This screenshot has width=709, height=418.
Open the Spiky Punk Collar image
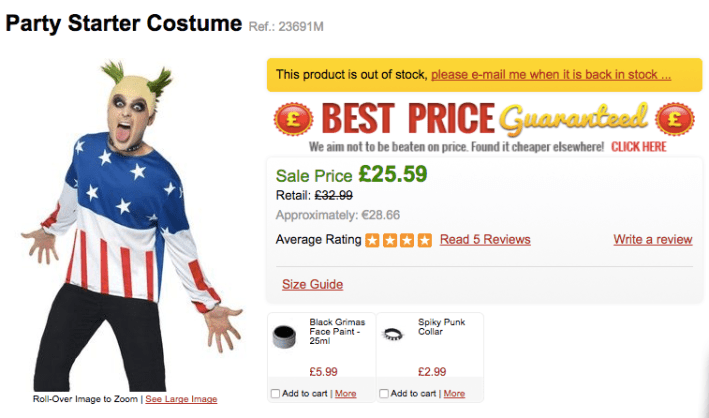click(395, 334)
